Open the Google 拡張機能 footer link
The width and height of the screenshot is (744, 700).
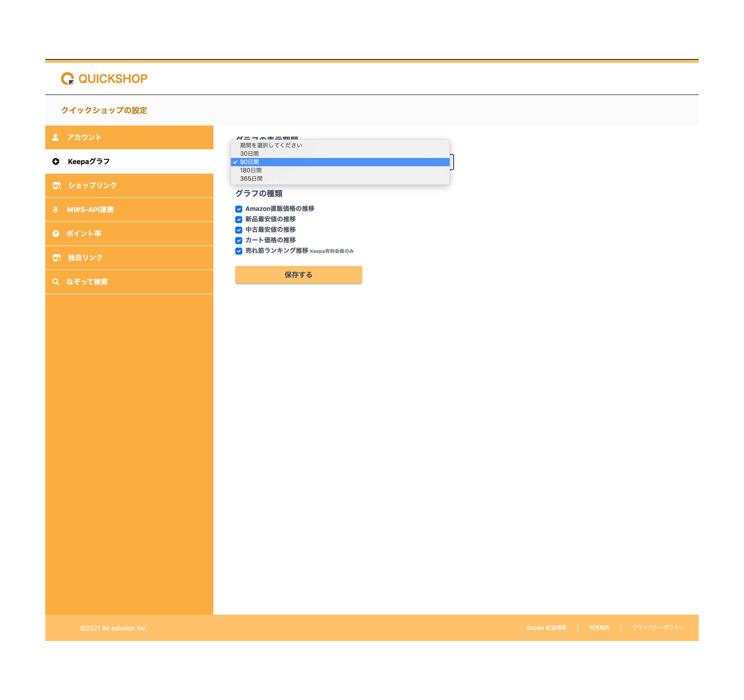[546, 628]
